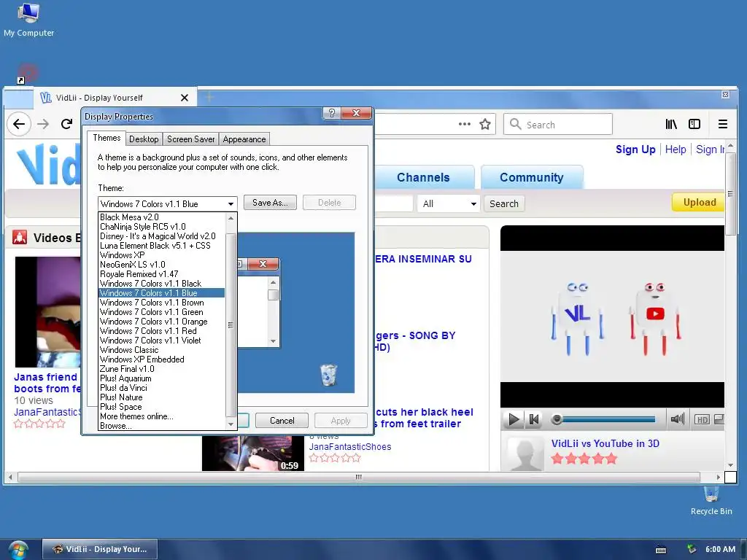
Task: Choose Royale Remixed v1.47 theme
Action: coord(161,274)
